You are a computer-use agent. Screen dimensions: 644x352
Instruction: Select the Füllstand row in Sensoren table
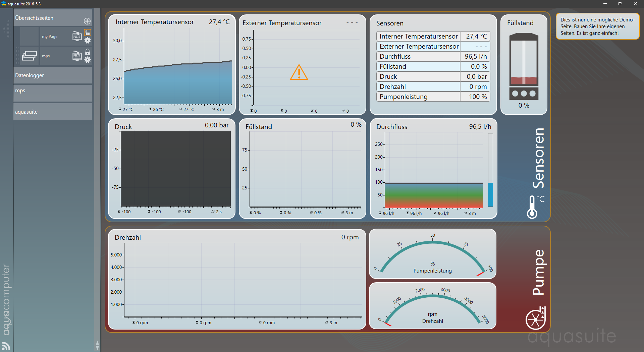click(433, 66)
